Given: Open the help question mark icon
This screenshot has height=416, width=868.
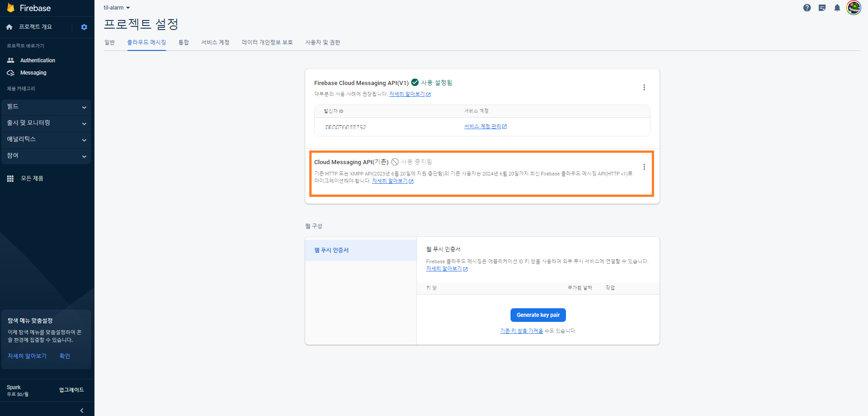Looking at the screenshot, I should pos(807,8).
